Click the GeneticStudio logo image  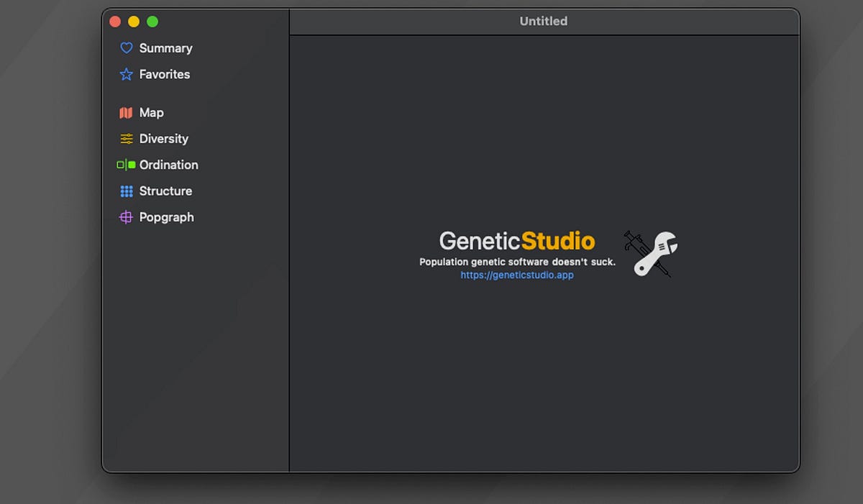click(x=516, y=241)
